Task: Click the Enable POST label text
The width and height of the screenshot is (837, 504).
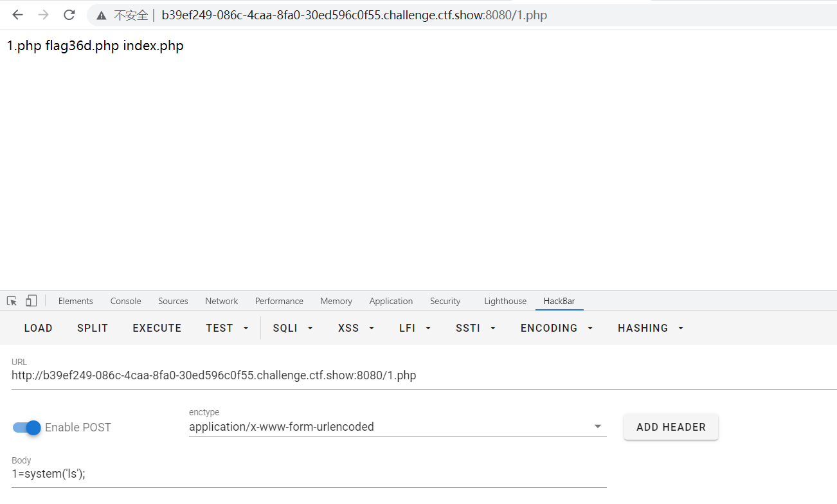Action: click(x=78, y=428)
